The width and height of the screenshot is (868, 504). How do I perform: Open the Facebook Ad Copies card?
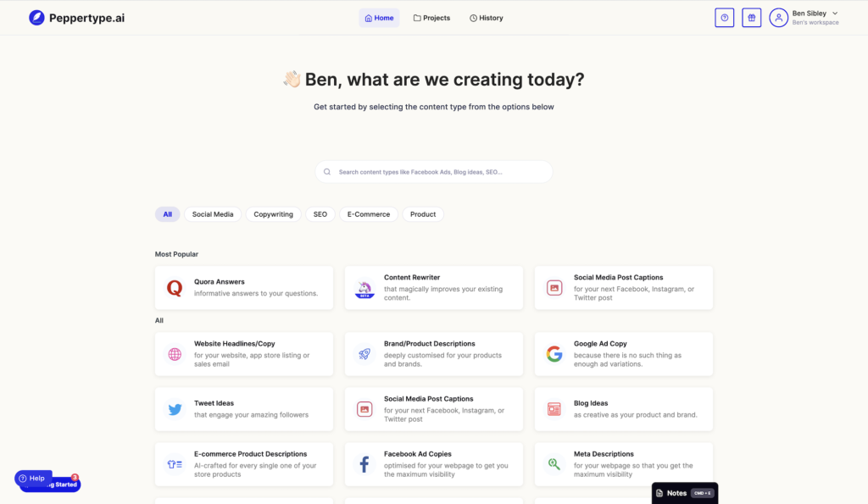click(434, 464)
